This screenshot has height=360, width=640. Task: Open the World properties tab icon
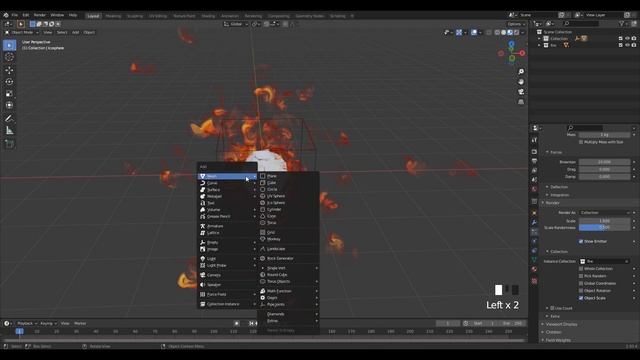(x=534, y=189)
